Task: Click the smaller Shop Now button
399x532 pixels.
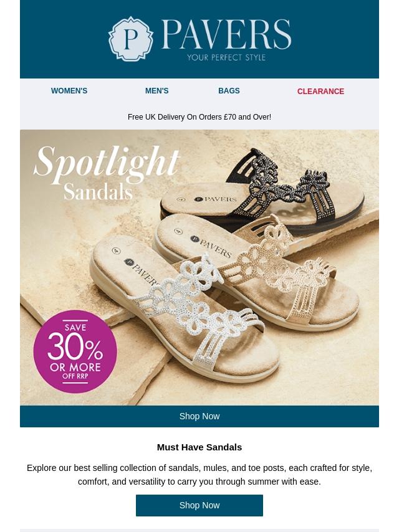Action: point(199,505)
